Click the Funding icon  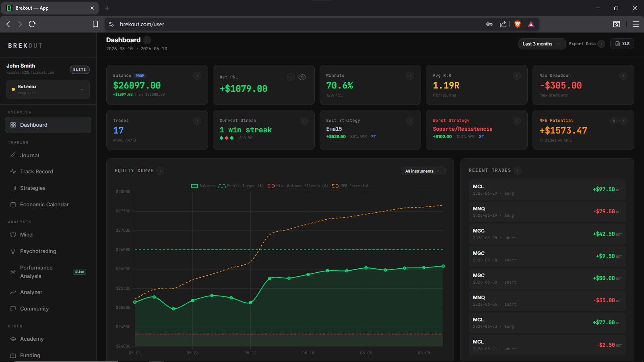tap(13, 355)
